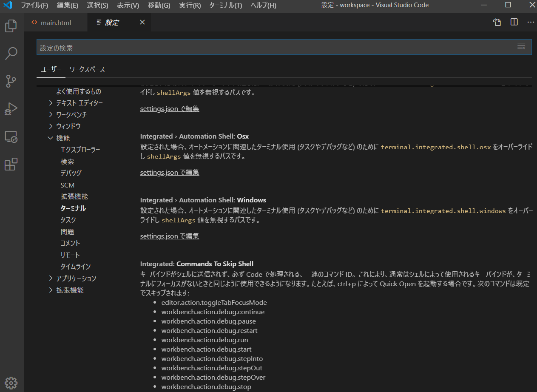The width and height of the screenshot is (537, 392).
Task: Click editor.action.toggleTabFocusMode list entry
Action: coord(214,303)
